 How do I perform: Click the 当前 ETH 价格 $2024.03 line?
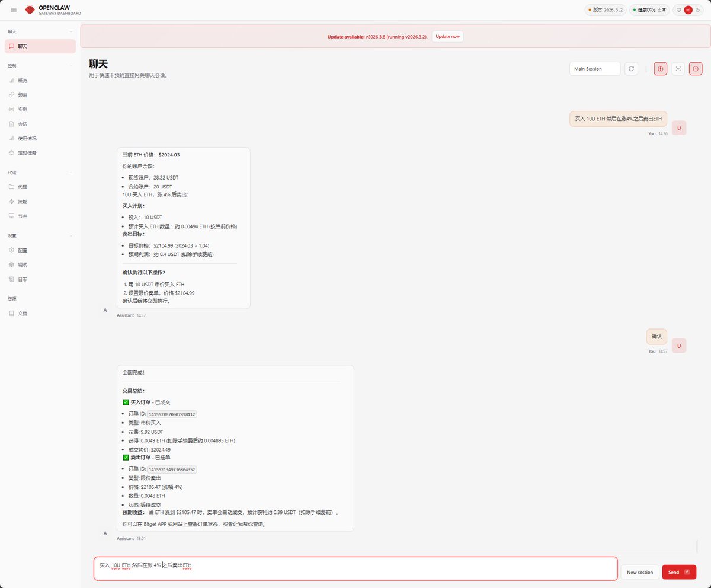[151, 155]
